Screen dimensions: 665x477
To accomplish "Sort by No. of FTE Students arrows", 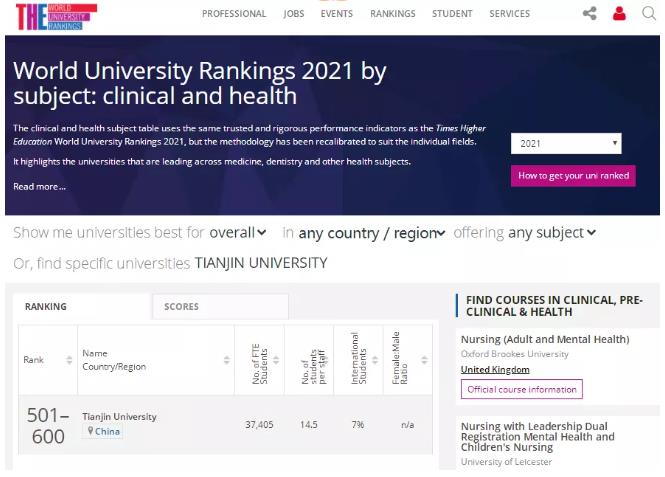I will click(276, 360).
